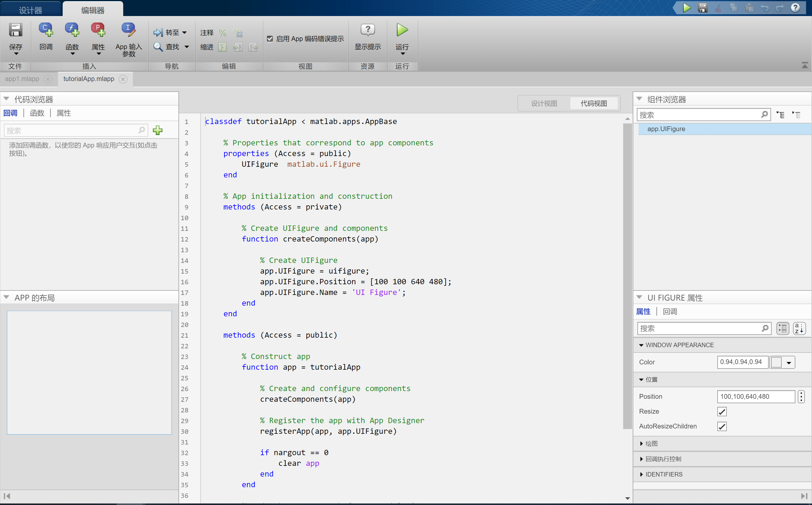Viewport: 812px width, 505px height.
Task: Switch to the 设计器 ribbon tab
Action: (x=31, y=9)
